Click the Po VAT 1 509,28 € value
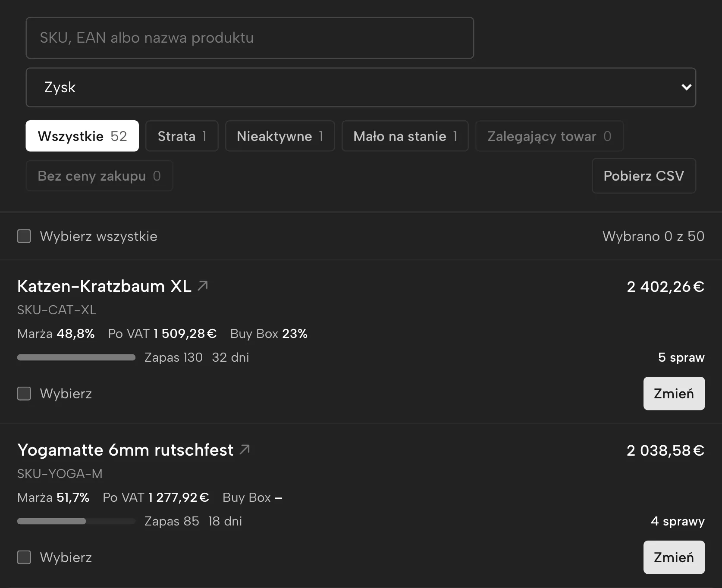 [162, 334]
